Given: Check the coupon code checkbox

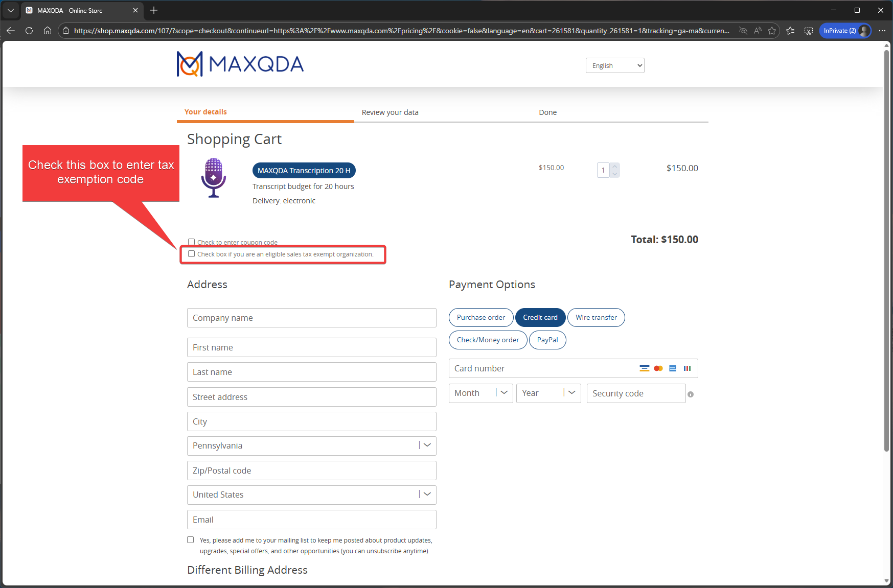Looking at the screenshot, I should (x=191, y=242).
